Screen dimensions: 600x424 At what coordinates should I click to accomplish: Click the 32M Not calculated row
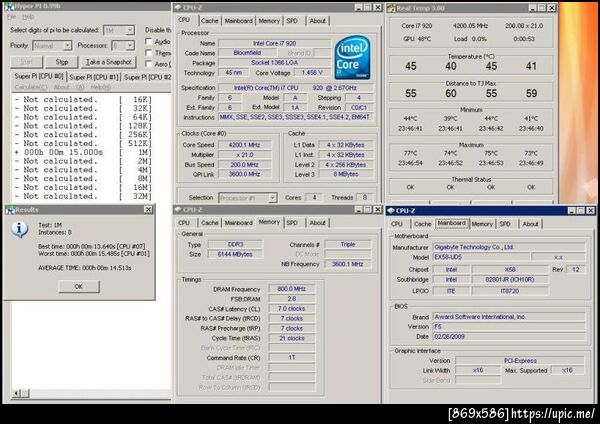[83, 196]
